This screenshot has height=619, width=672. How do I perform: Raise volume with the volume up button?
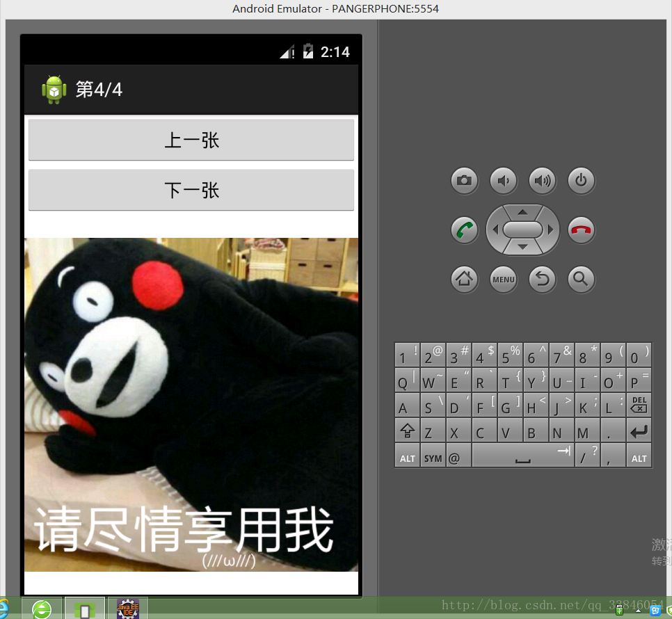542,180
